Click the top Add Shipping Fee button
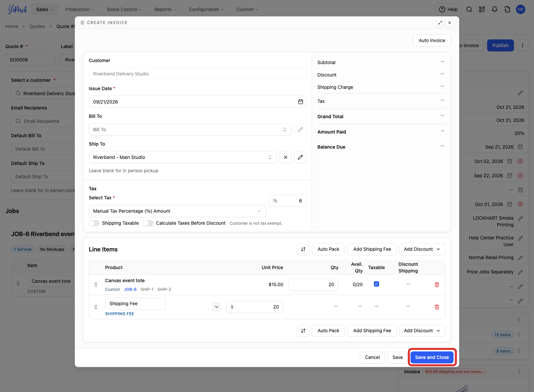The height and width of the screenshot is (392, 534). coord(372,249)
